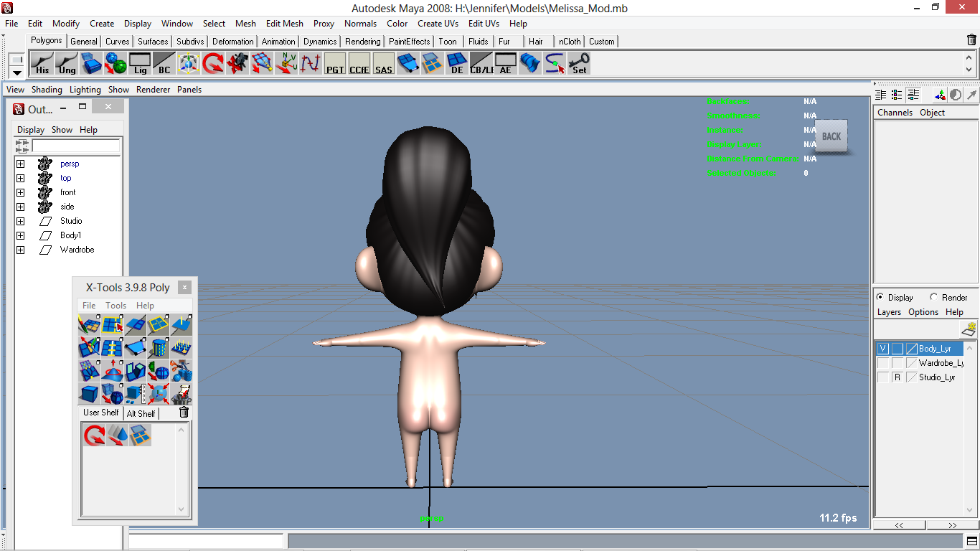Click the red circular arrow shelf icon
980x551 pixels.
tap(213, 64)
